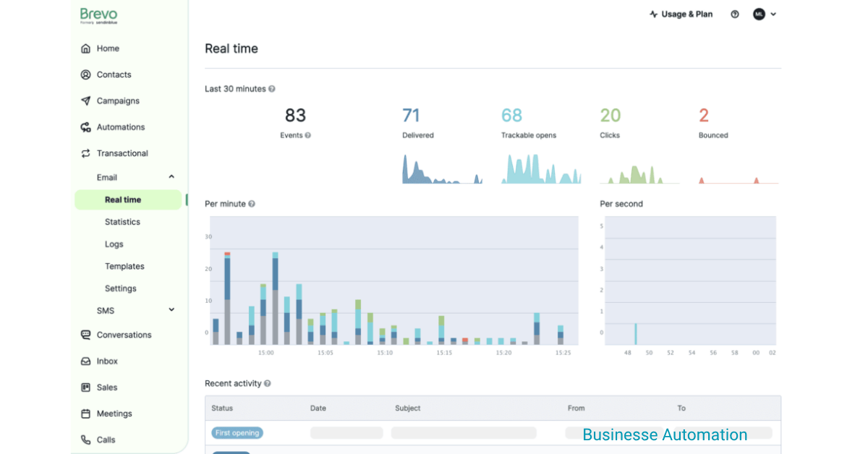
Task: Click the info icon beside Per minute
Action: [252, 204]
